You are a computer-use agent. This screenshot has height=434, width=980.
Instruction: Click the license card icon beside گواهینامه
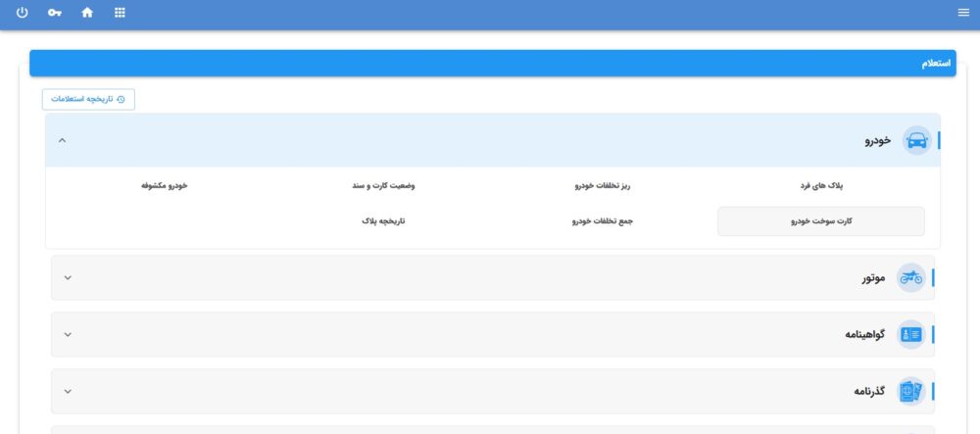tap(911, 335)
